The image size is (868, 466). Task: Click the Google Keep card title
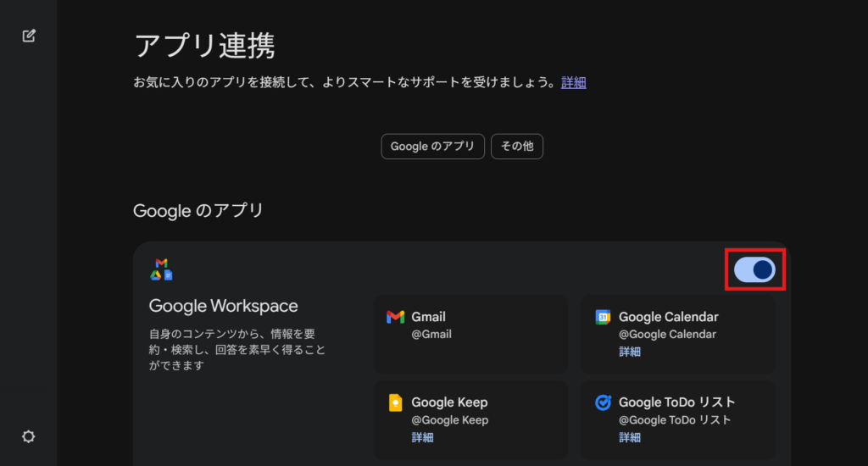[449, 402]
